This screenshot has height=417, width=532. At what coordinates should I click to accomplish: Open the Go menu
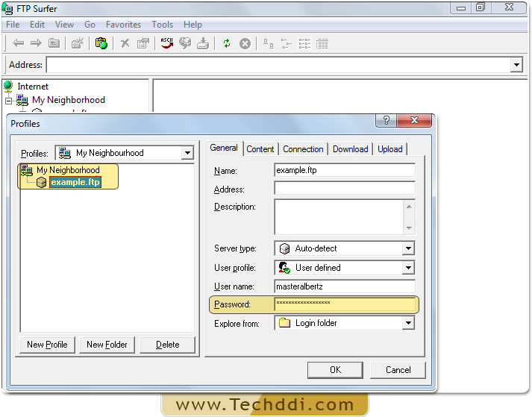tap(90, 25)
